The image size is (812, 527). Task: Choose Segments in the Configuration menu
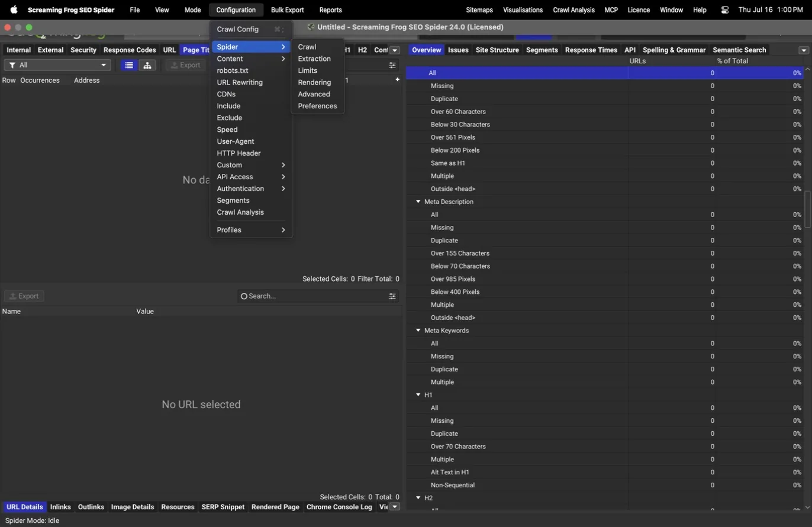(x=251, y=201)
